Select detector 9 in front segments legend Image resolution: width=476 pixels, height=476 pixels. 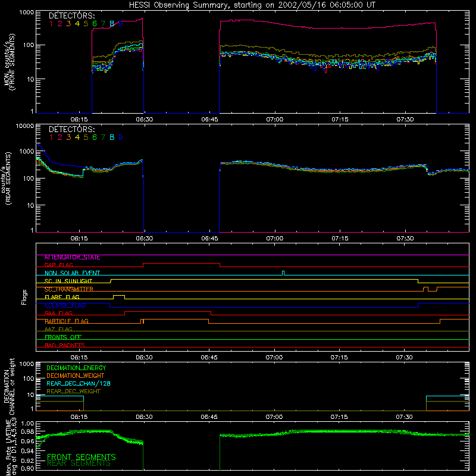coord(121,23)
